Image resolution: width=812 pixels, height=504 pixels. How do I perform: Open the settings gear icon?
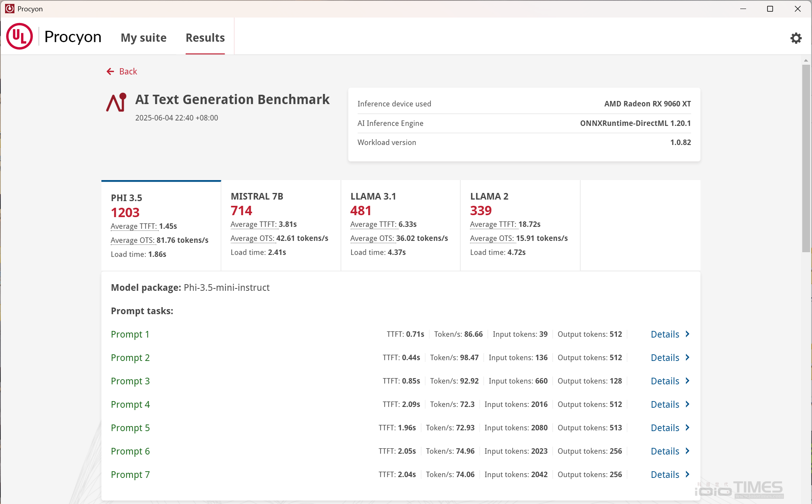[x=796, y=38]
